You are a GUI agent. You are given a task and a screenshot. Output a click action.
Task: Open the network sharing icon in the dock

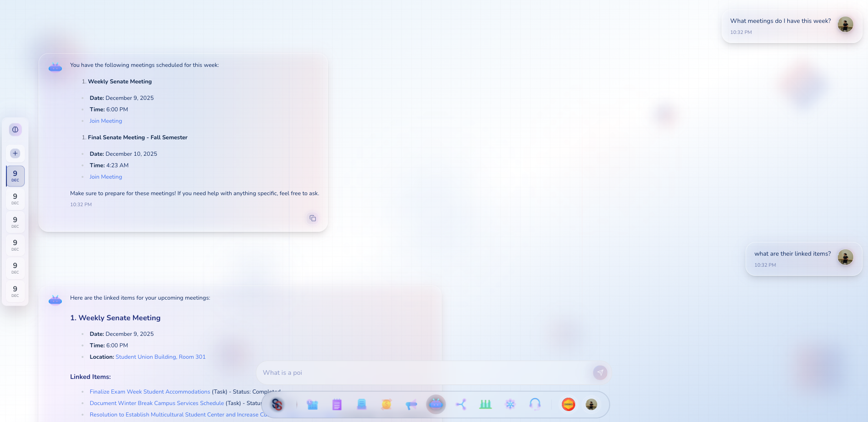460,405
